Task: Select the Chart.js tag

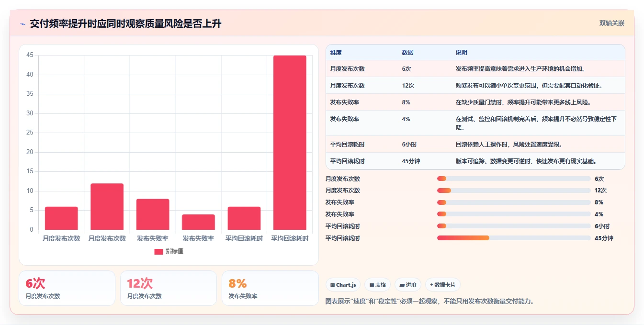Action: coord(343,285)
